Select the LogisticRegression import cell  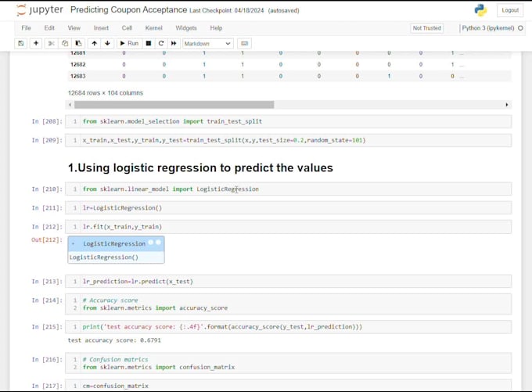[x=288, y=189]
